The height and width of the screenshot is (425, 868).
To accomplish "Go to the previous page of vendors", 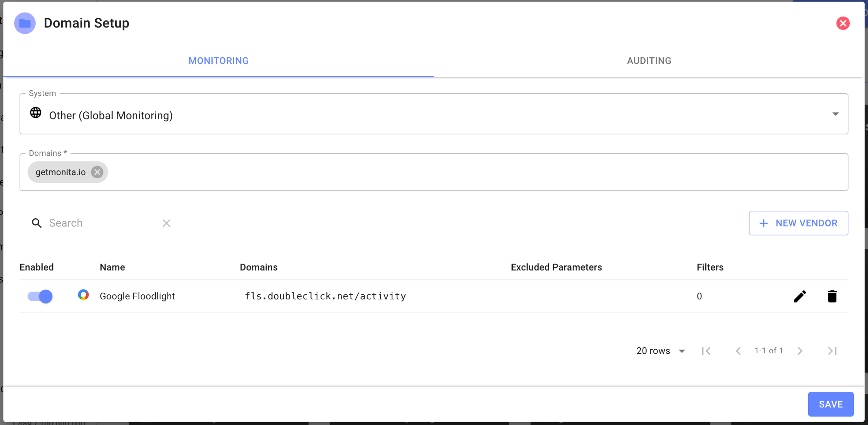I will 738,351.
